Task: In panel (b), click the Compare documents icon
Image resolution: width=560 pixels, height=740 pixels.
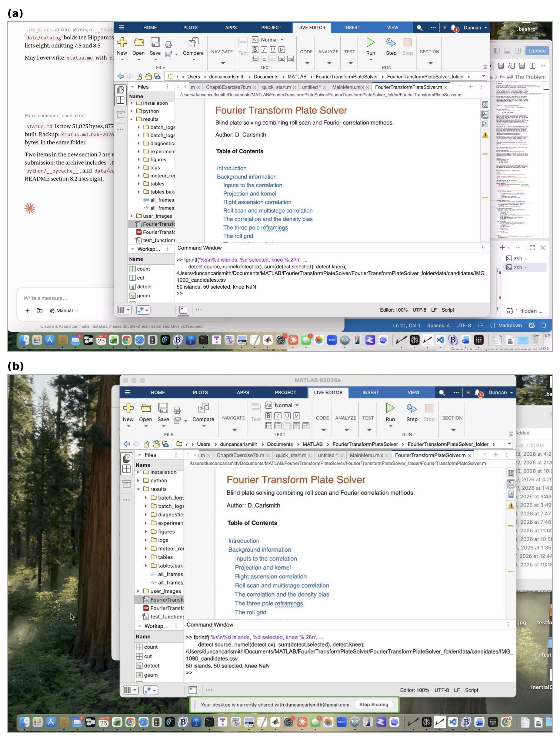Action: (x=203, y=408)
